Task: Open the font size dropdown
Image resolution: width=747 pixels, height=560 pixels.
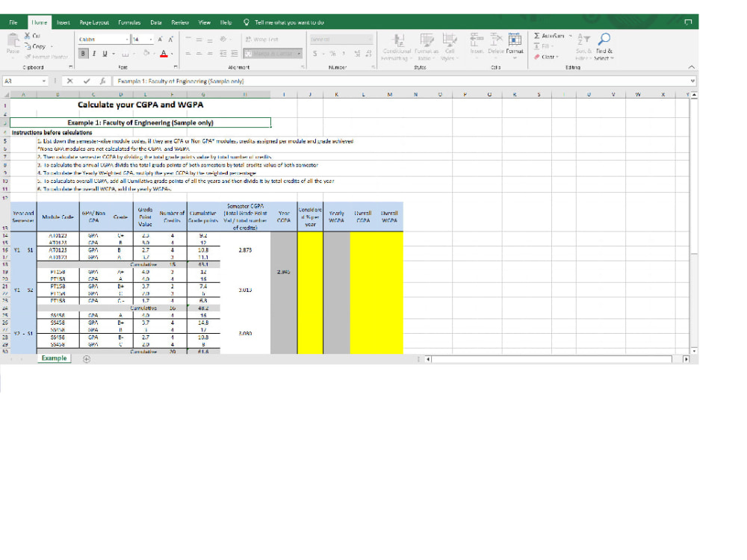Action: (x=151, y=40)
